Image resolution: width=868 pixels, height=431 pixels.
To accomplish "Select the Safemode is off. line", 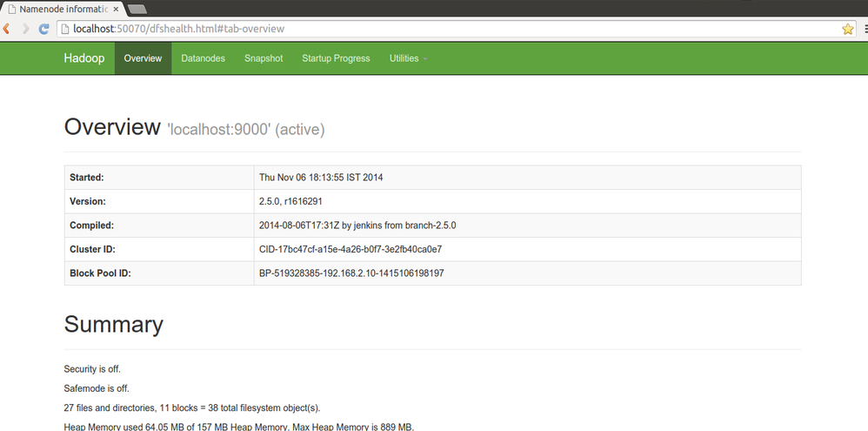I will [x=97, y=388].
